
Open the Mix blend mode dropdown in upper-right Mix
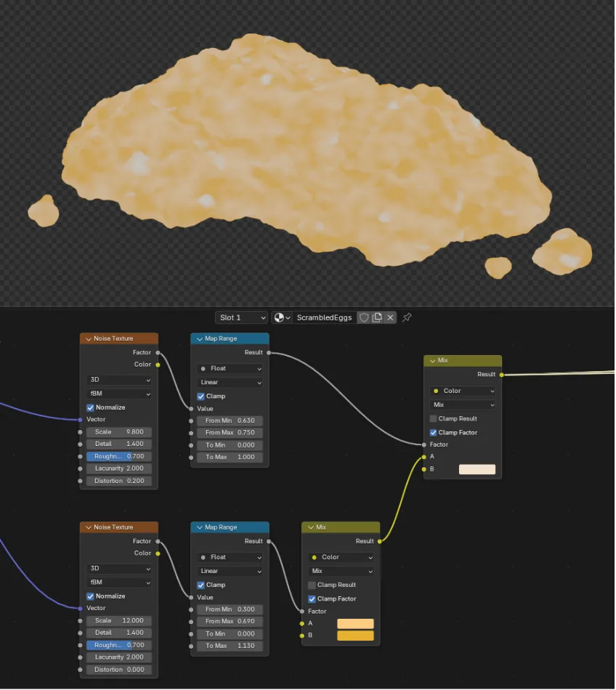[463, 405]
